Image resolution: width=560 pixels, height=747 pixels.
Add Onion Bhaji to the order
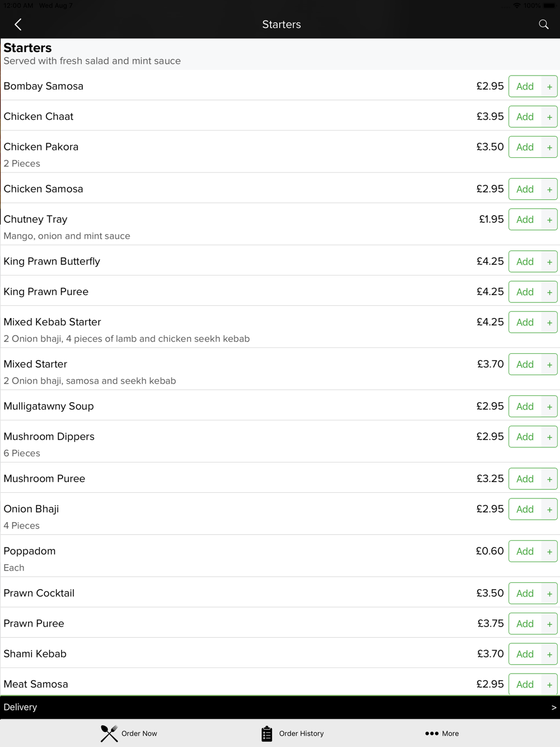click(525, 509)
